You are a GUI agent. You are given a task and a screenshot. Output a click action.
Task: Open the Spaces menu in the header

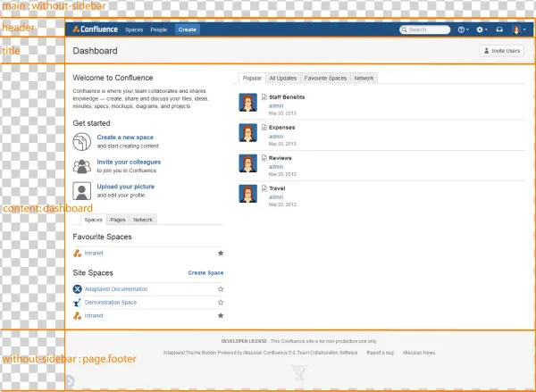[x=134, y=29]
